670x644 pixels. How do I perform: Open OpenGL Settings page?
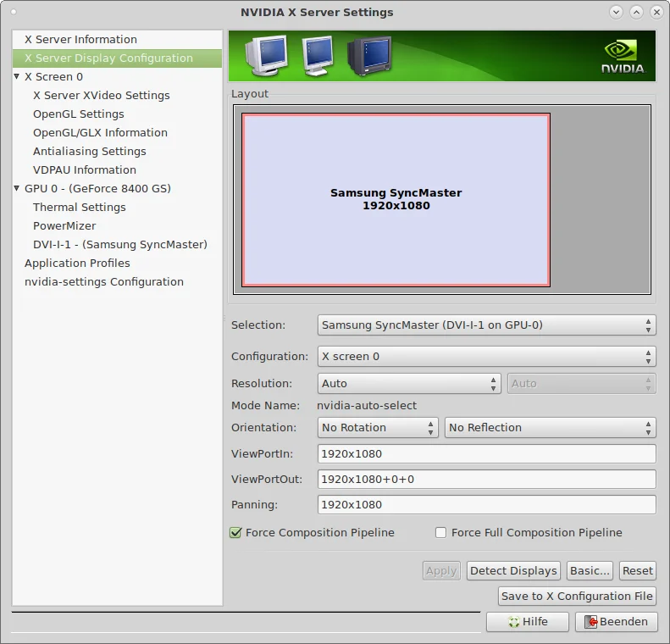coord(79,114)
